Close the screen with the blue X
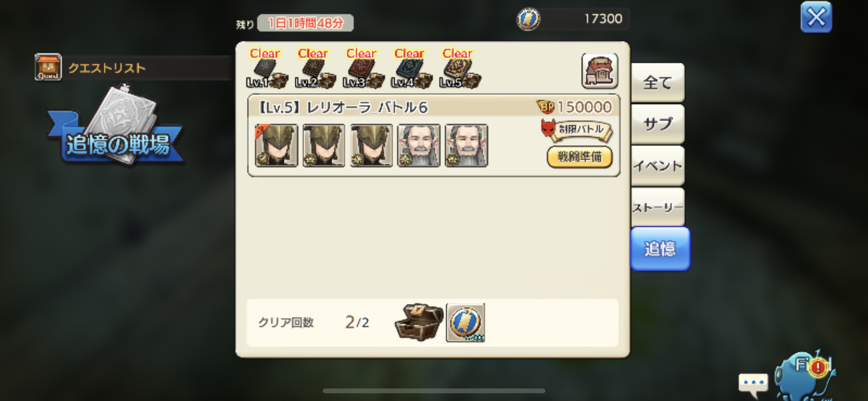The image size is (868, 401). point(816,17)
